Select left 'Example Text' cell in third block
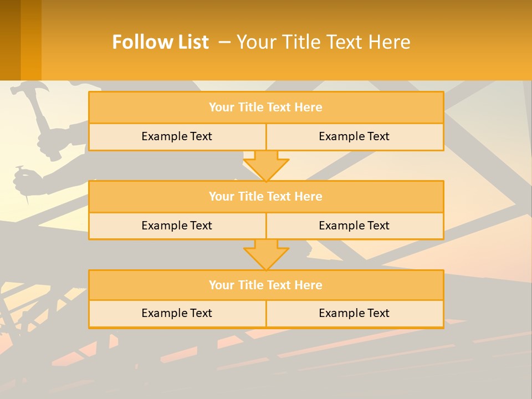Image resolution: width=532 pixels, height=399 pixels. point(177,314)
